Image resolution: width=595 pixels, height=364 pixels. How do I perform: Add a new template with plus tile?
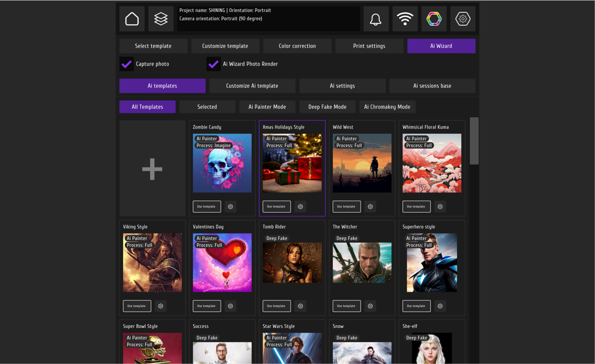point(152,168)
